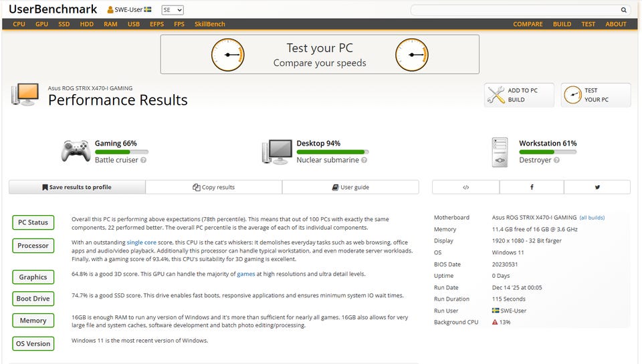Image resolution: width=642 pixels, height=364 pixels.
Task: Click the search magnifier icon
Action: (x=623, y=10)
